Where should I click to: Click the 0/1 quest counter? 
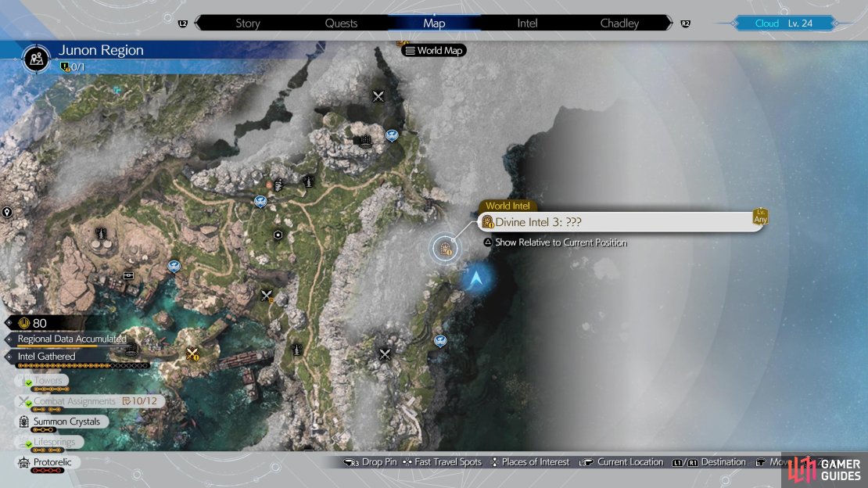73,67
